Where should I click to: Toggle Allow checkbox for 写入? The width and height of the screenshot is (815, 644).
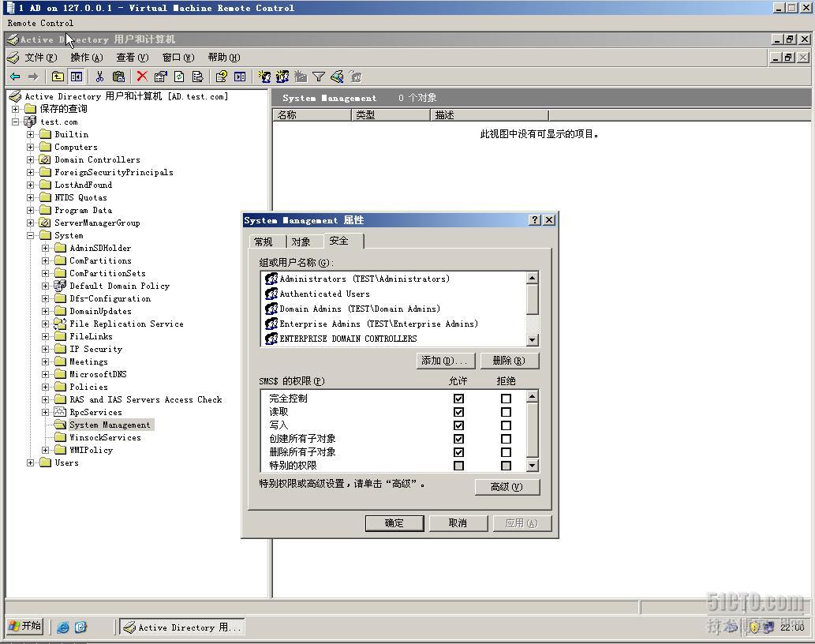tap(458, 425)
